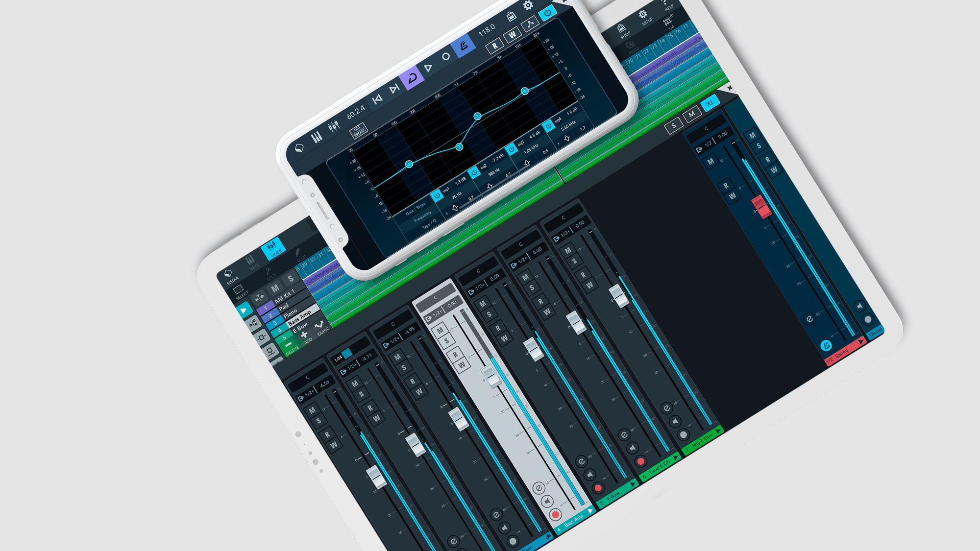980x551 pixels.
Task: Turn off the eq3 band power
Action: 511,148
